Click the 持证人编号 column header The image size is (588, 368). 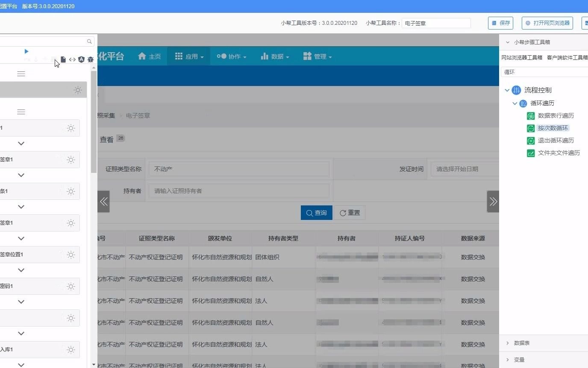pos(410,238)
